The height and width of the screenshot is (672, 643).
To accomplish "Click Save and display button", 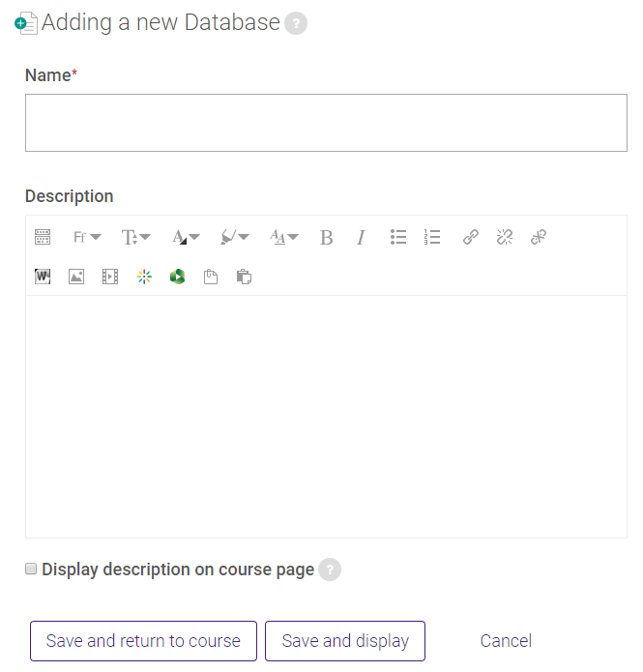I will [x=345, y=641].
